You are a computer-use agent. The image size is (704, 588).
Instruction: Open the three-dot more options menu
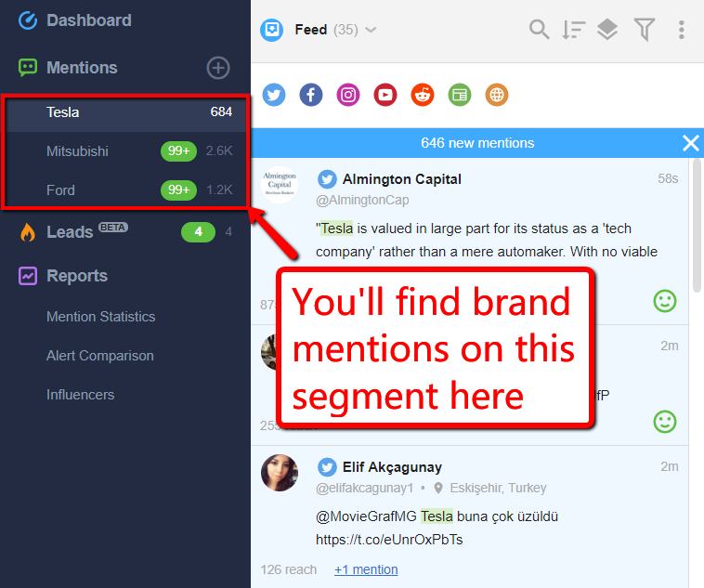coord(682,30)
